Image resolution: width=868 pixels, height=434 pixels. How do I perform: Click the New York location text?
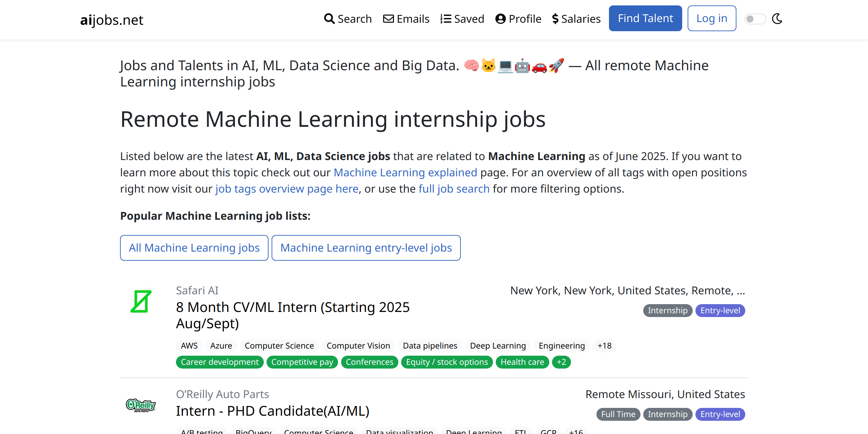pyautogui.click(x=628, y=291)
